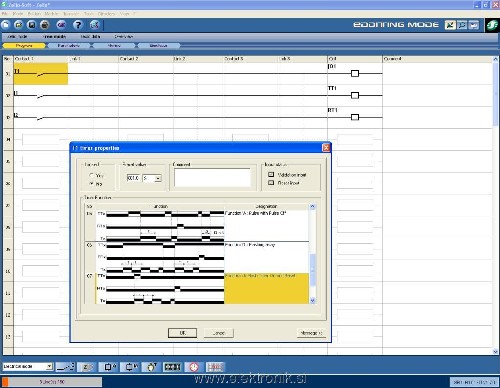Select the Function A timer function row
This screenshot has width=500, height=388.
[x=196, y=226]
